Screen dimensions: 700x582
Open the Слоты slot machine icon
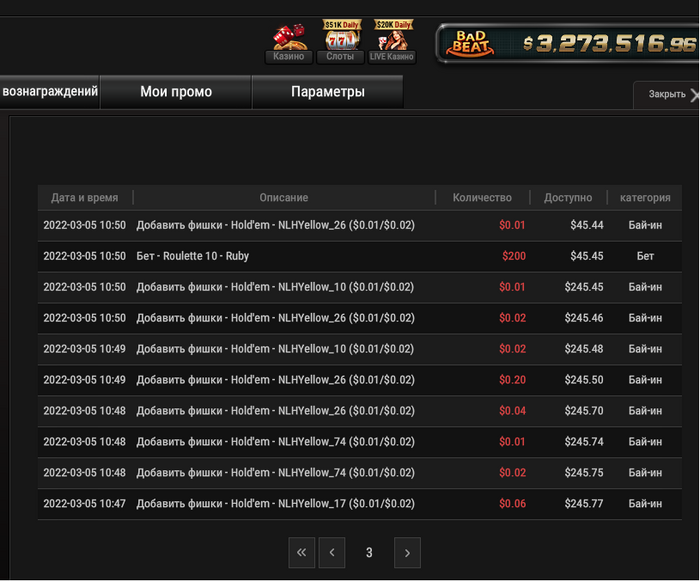340,42
